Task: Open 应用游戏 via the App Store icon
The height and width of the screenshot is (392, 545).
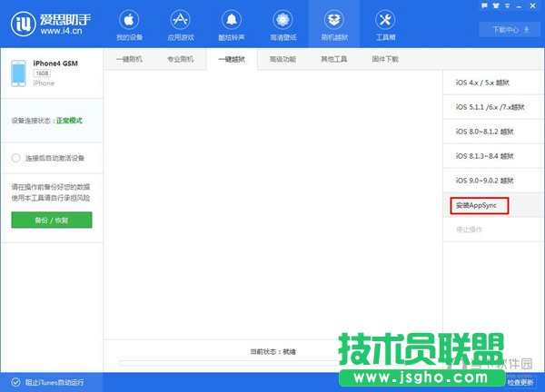Action: [x=180, y=20]
